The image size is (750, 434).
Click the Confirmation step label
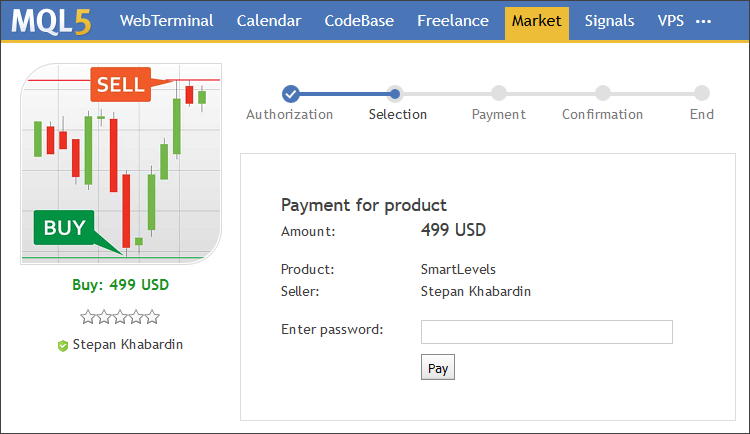602,114
